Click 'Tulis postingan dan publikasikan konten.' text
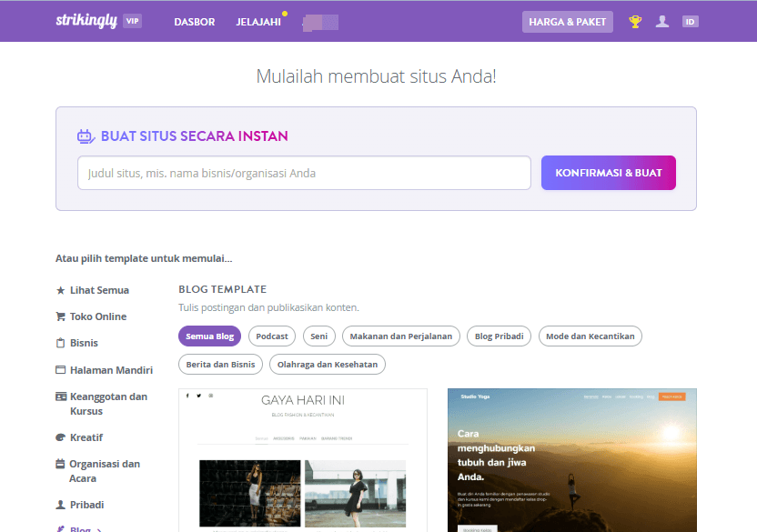The image size is (757, 532). [x=269, y=307]
